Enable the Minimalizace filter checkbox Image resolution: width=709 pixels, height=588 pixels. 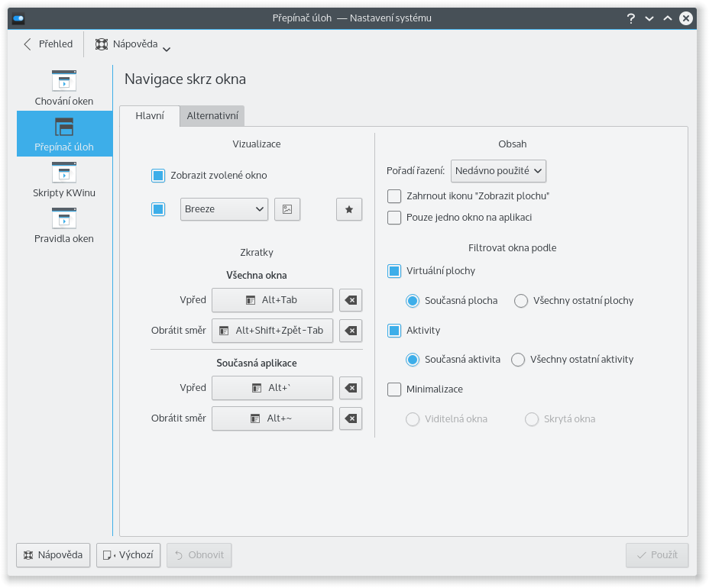(394, 389)
